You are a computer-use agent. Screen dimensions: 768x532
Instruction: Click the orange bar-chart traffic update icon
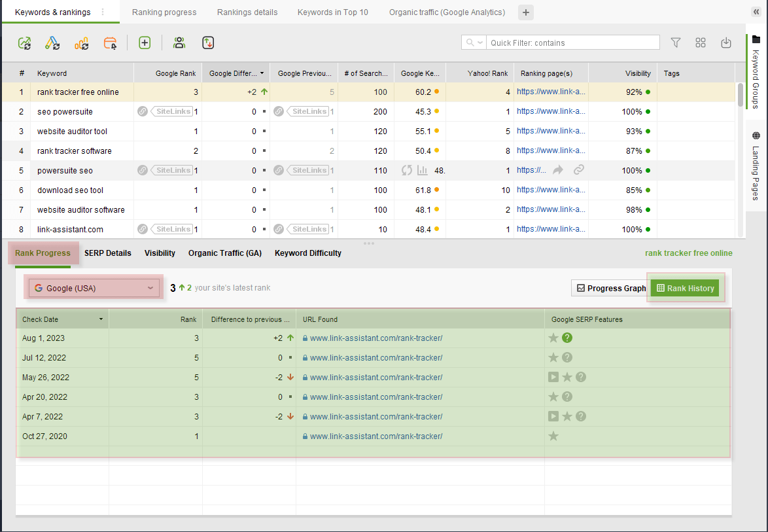pos(81,43)
